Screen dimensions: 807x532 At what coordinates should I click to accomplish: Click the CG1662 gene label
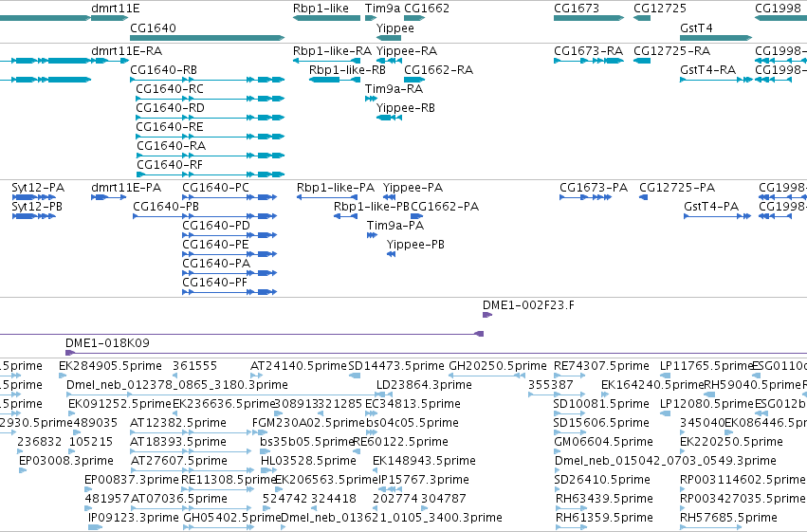(427, 9)
